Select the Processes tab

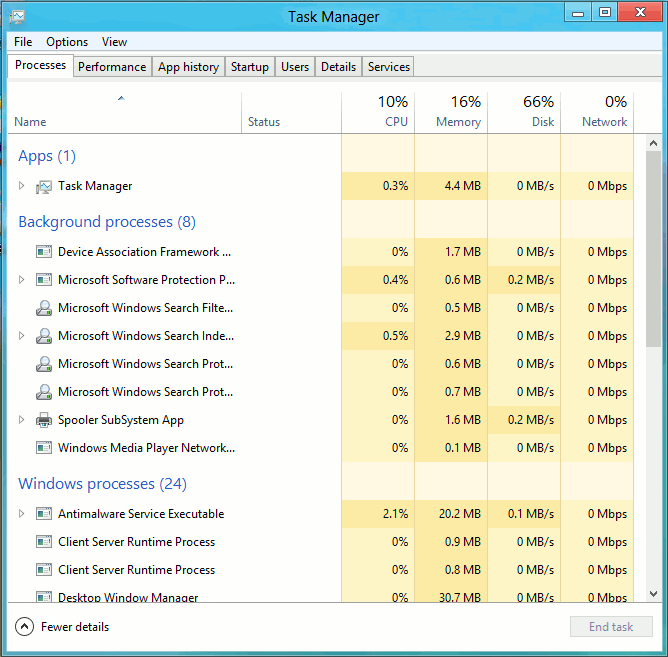point(40,65)
